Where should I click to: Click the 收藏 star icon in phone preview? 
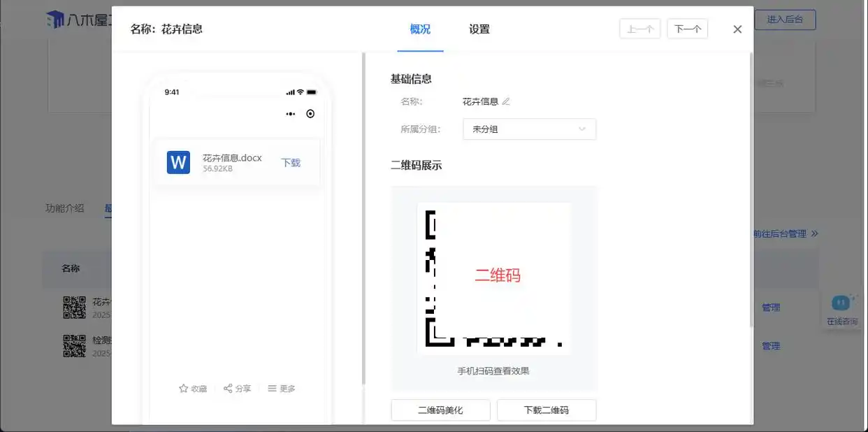point(183,388)
